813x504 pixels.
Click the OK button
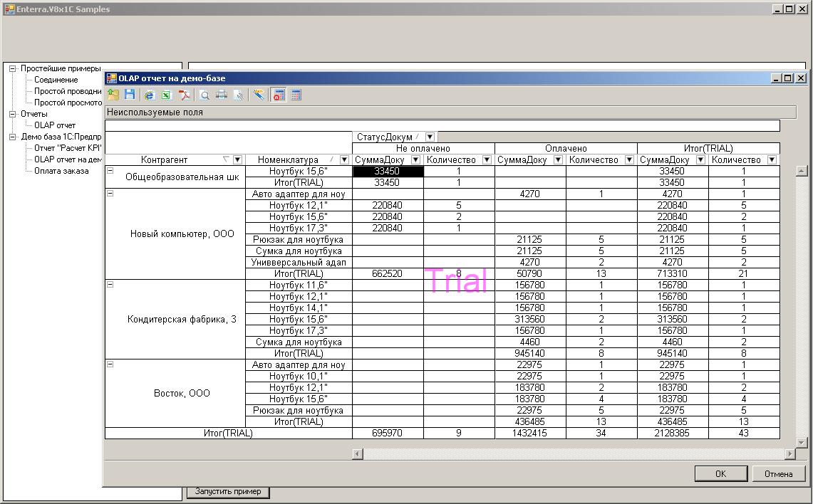pos(720,473)
